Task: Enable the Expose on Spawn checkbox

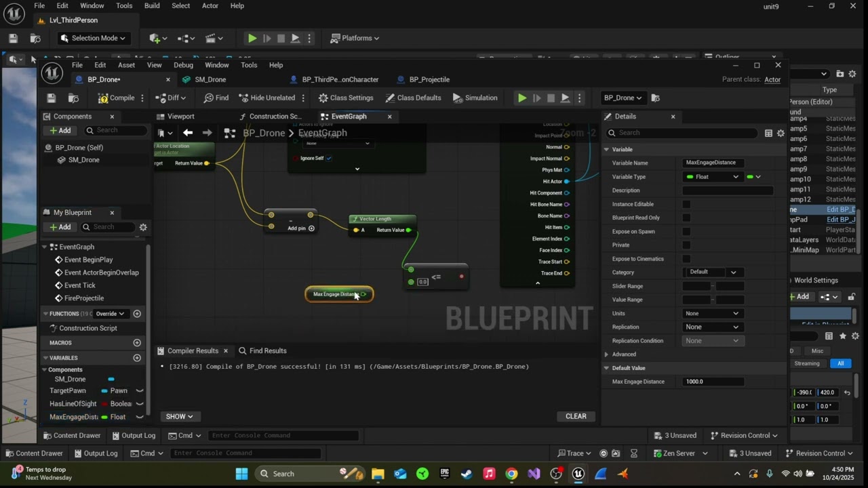Action: pos(686,231)
